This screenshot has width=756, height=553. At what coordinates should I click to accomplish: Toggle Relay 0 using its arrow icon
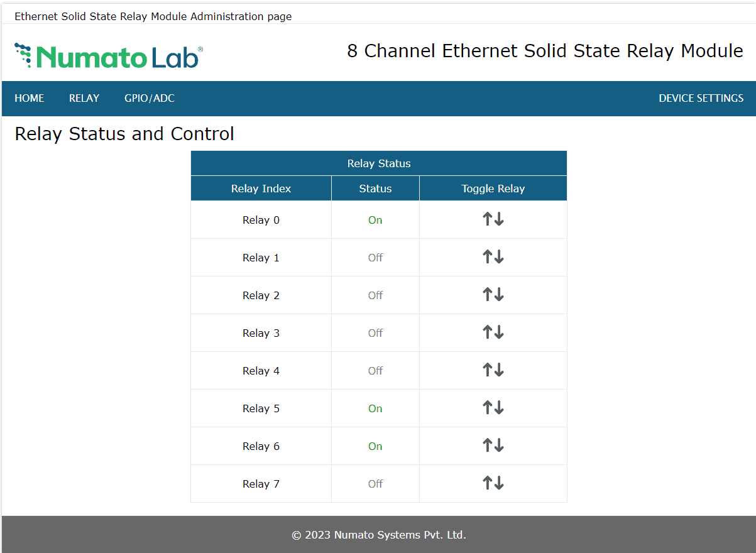493,219
